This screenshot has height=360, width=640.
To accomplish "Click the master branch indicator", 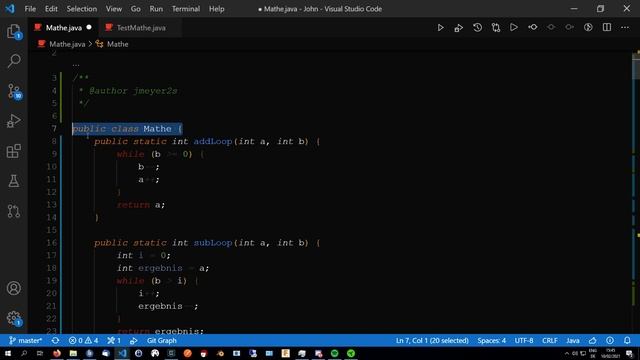I will coord(25,340).
